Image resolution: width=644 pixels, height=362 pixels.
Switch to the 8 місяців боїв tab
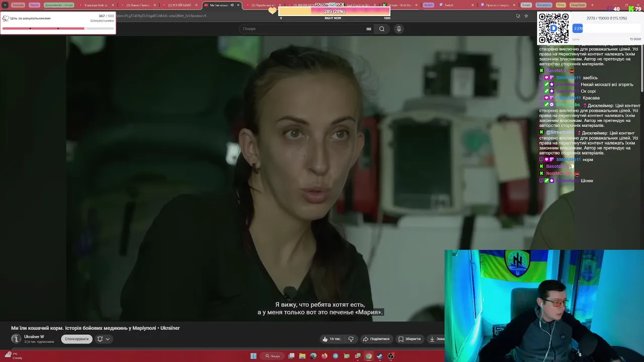pos(96,5)
